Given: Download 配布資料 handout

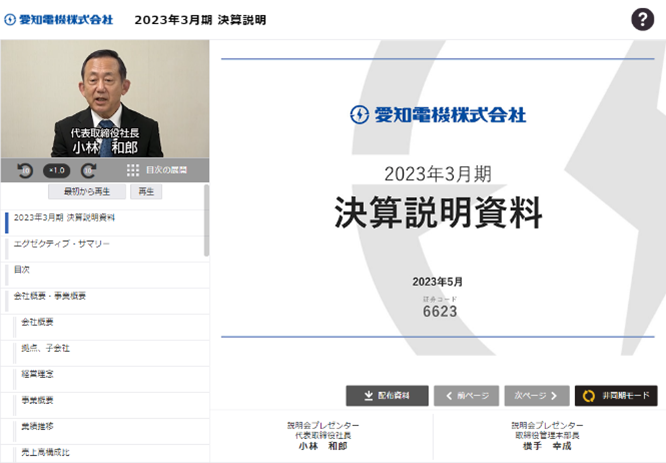Looking at the screenshot, I should [387, 396].
